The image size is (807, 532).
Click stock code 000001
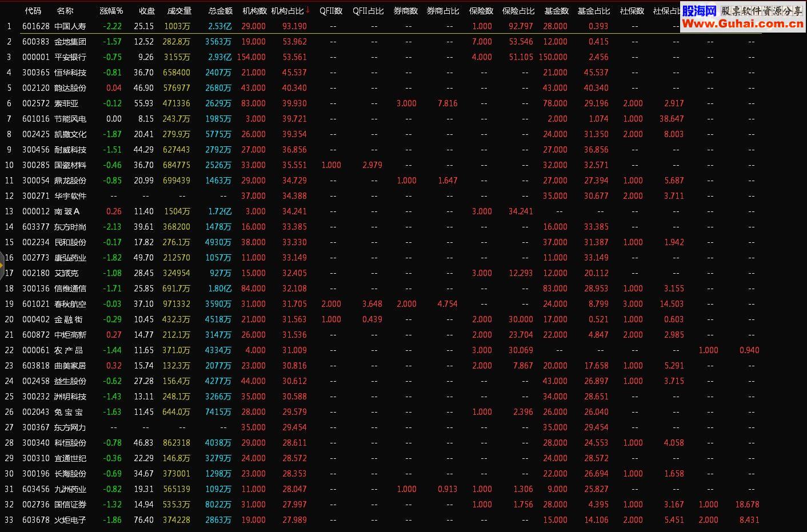pyautogui.click(x=36, y=57)
